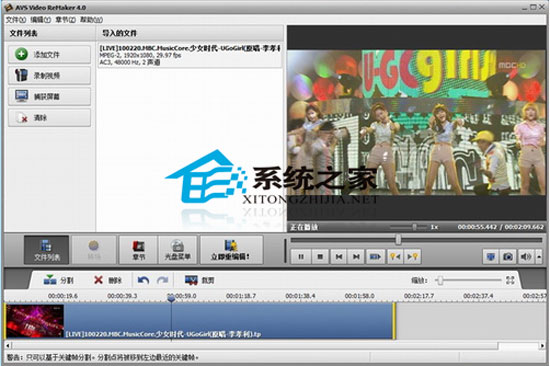
Task: Switch to the 文件列表 tab
Action: click(x=47, y=250)
